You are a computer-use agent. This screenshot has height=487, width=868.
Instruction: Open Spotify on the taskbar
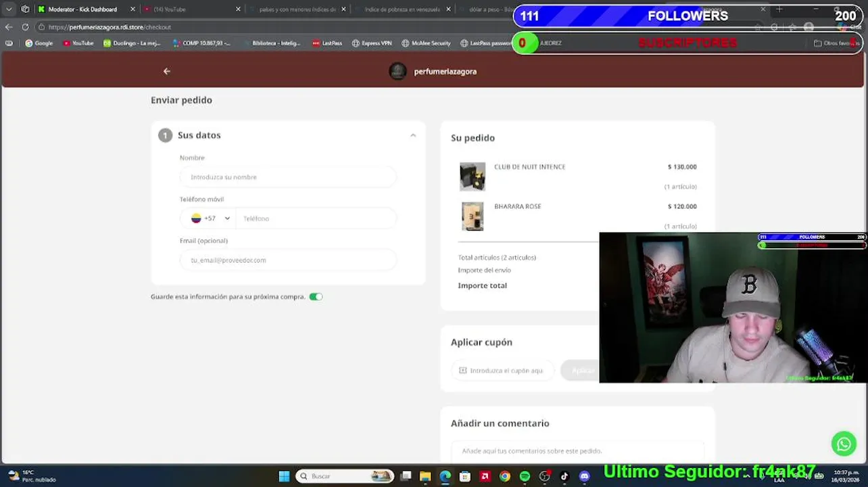[525, 476]
